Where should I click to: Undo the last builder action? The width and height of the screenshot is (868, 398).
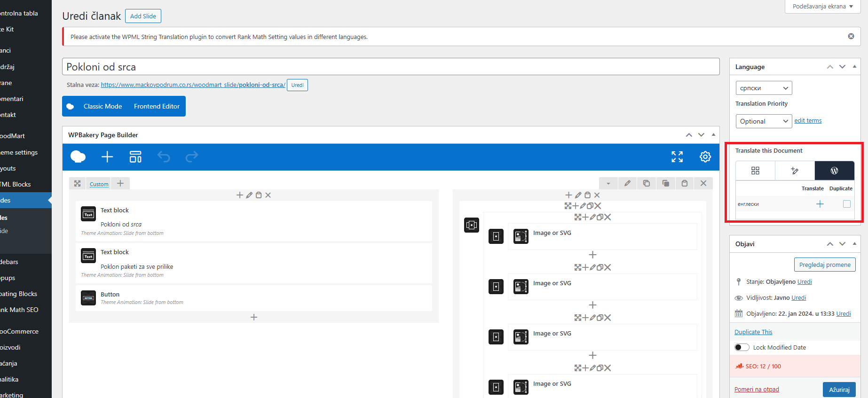[x=164, y=156]
